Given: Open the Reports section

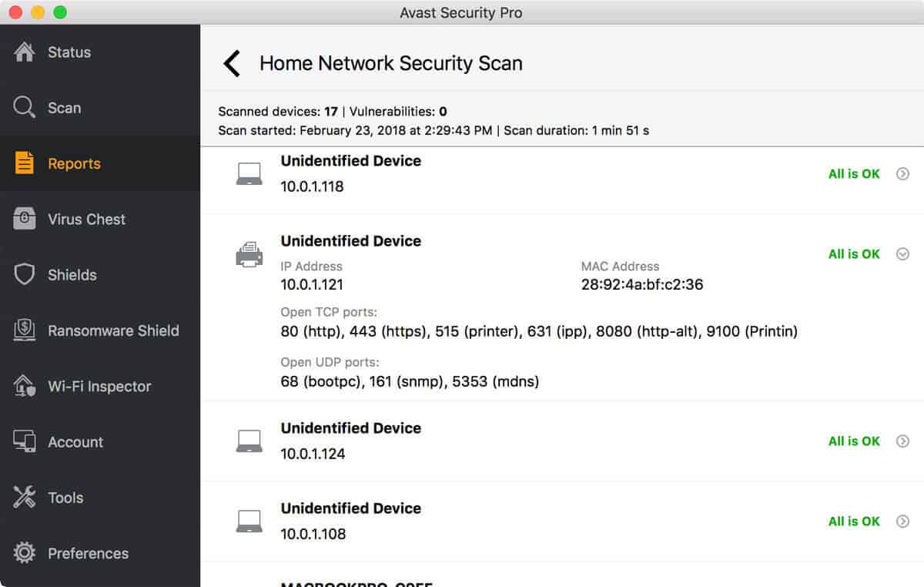Looking at the screenshot, I should click(x=74, y=163).
